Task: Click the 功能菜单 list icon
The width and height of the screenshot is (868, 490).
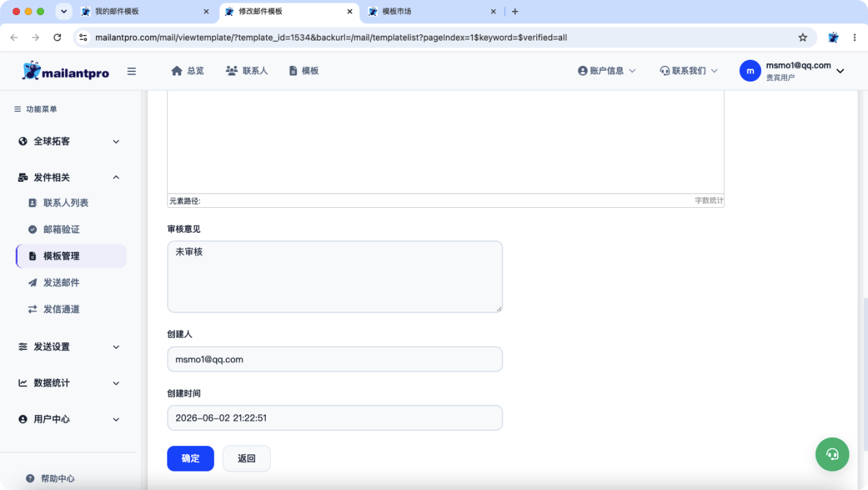Action: pyautogui.click(x=18, y=109)
